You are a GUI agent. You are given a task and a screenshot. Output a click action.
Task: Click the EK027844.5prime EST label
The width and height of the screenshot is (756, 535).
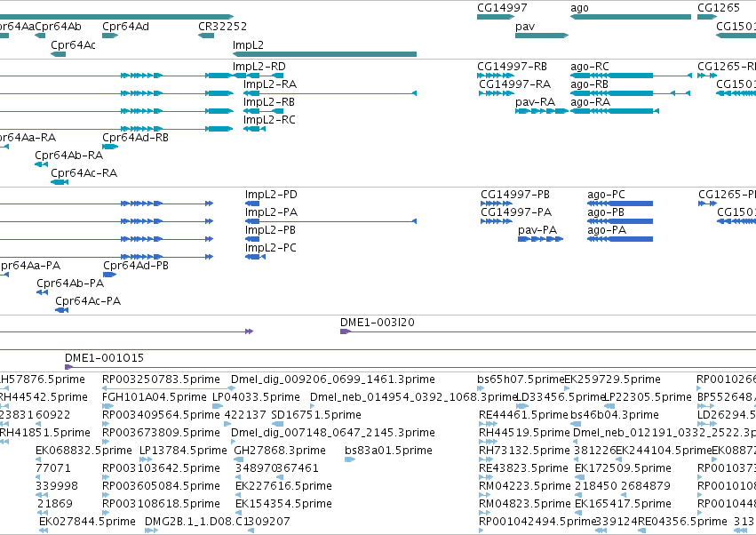[87, 522]
